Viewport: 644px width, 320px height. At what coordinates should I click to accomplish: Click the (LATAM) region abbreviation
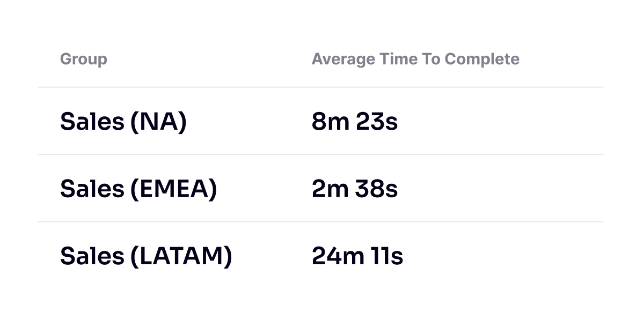[x=181, y=256]
